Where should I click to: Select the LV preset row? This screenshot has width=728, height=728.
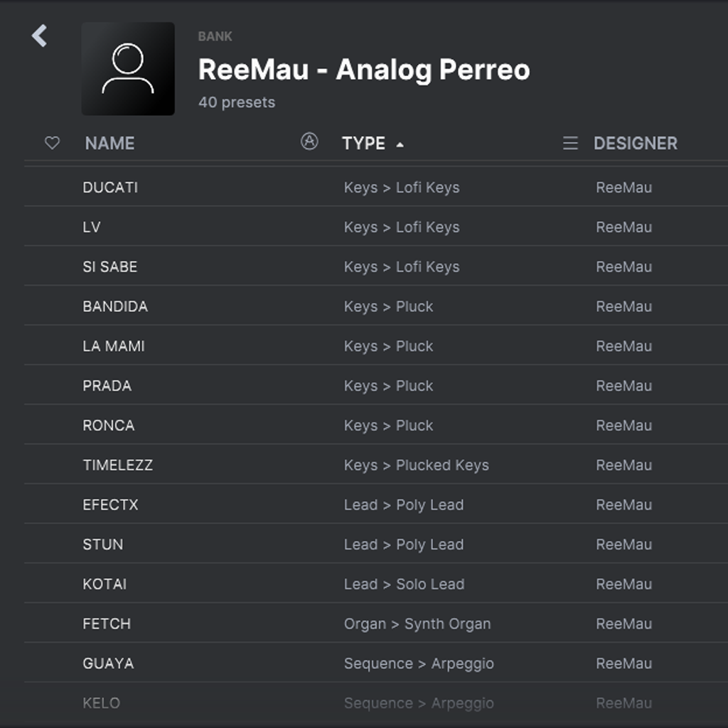[x=92, y=227]
